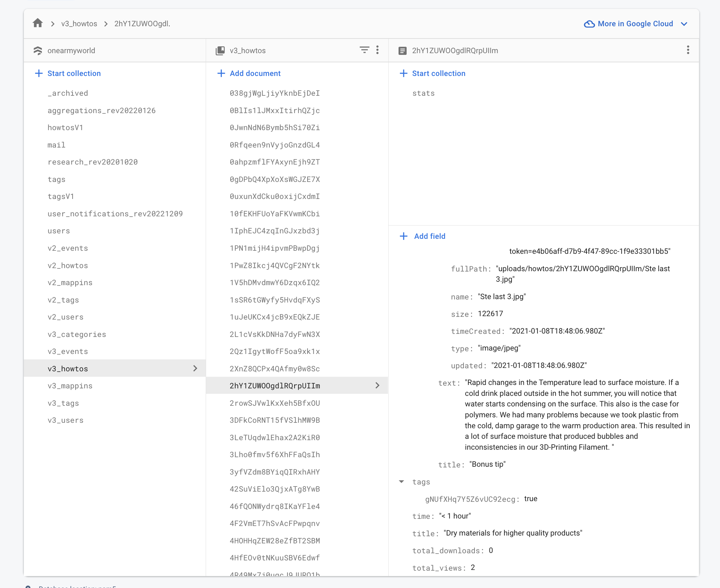This screenshot has height=588, width=720.
Task: Click the total_views field value
Action: (473, 568)
